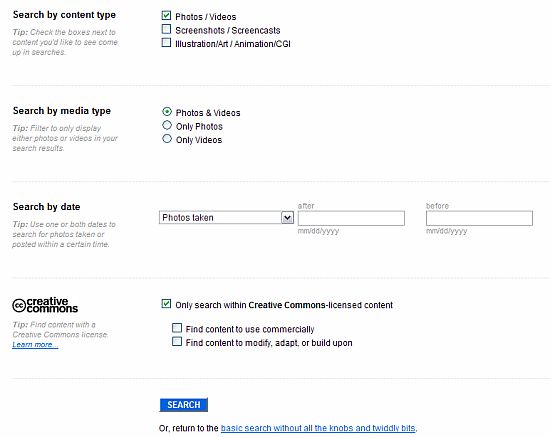Click the Only Videos label text

coord(199,140)
